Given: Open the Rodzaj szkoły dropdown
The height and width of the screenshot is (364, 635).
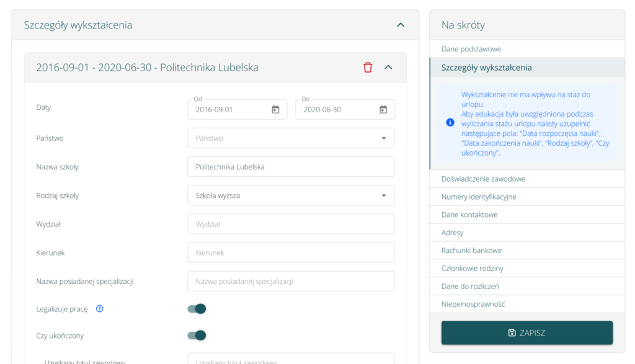Looking at the screenshot, I should [290, 195].
